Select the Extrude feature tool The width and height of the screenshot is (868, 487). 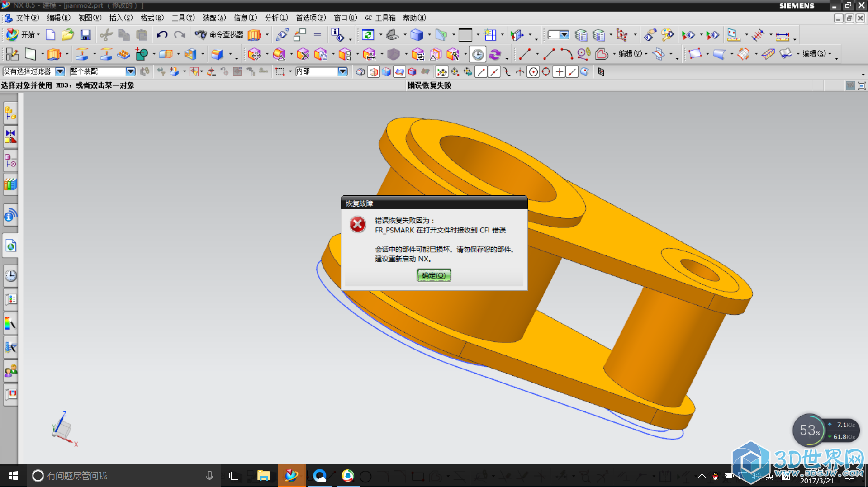(54, 54)
